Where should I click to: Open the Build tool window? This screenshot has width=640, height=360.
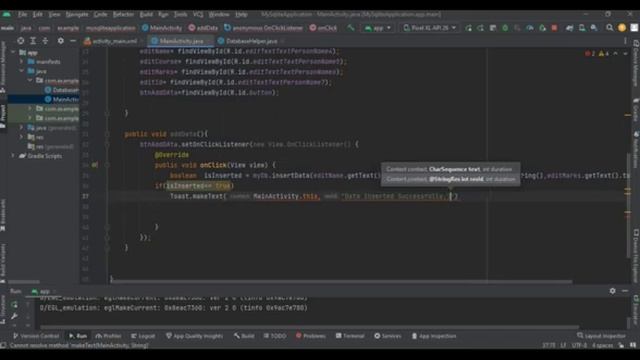point(244,336)
